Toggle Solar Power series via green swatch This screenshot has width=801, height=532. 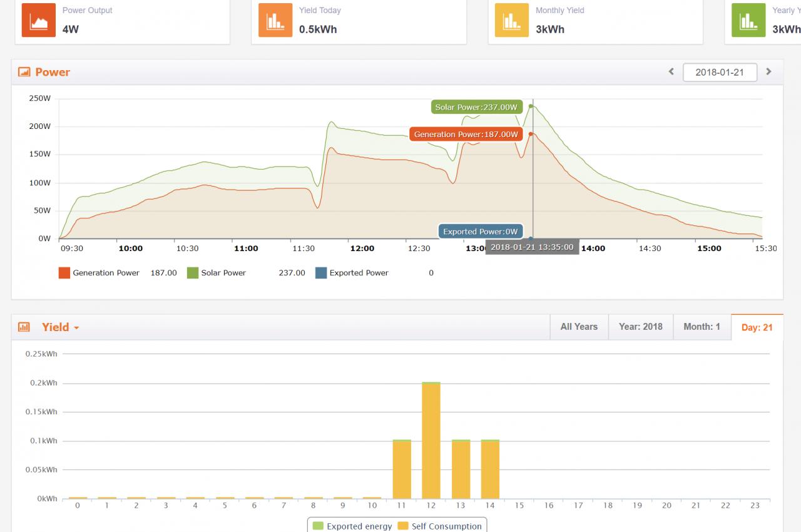(193, 273)
